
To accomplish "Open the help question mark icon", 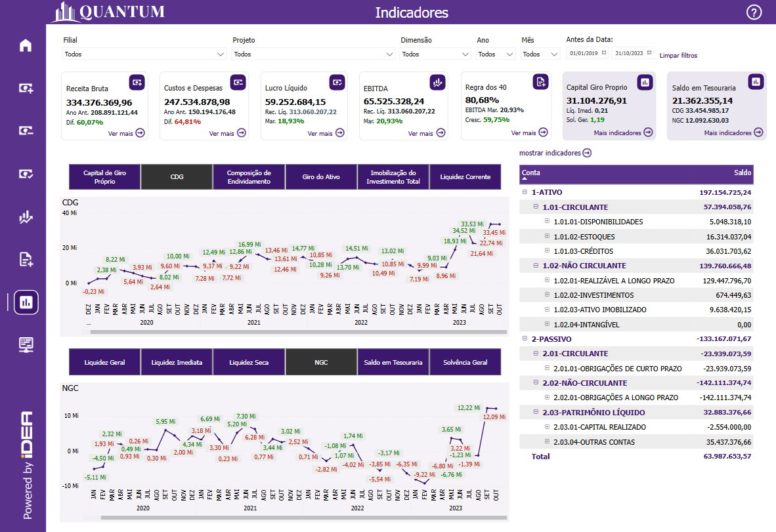I will (754, 12).
